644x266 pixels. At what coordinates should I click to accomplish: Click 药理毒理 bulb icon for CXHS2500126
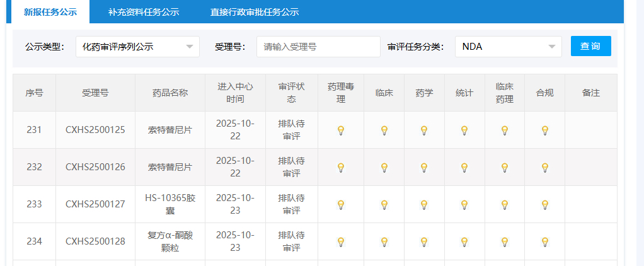pos(340,167)
